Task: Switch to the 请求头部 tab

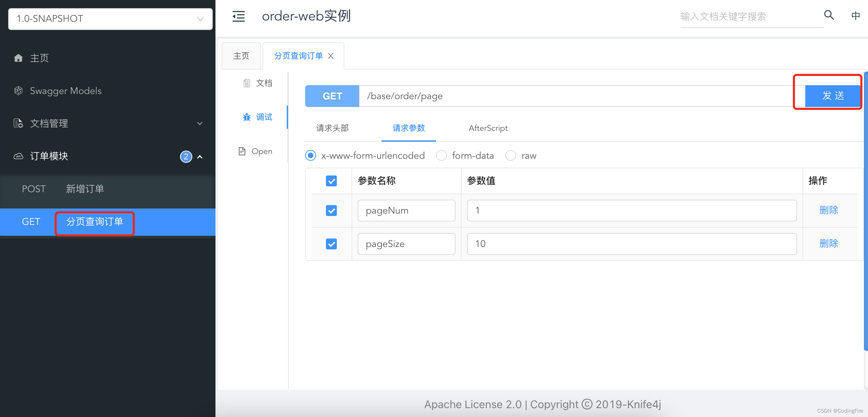Action: (x=332, y=128)
